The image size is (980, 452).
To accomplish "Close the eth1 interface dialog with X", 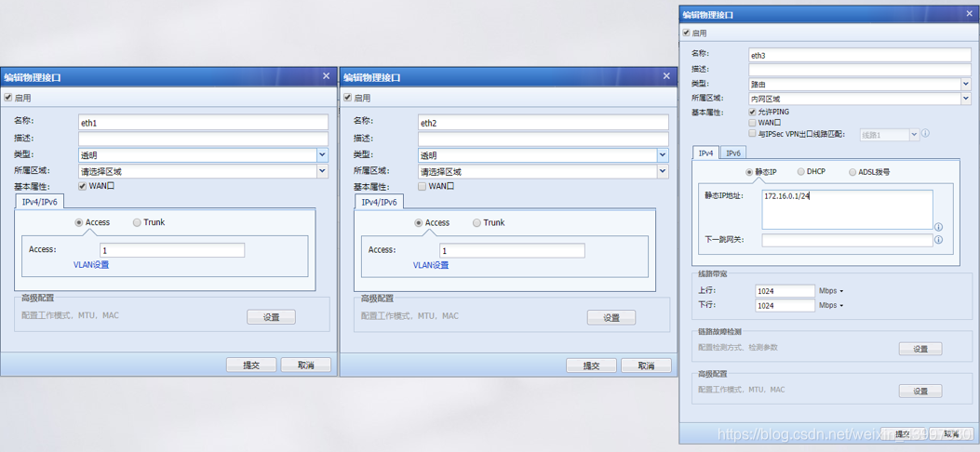I will (326, 76).
